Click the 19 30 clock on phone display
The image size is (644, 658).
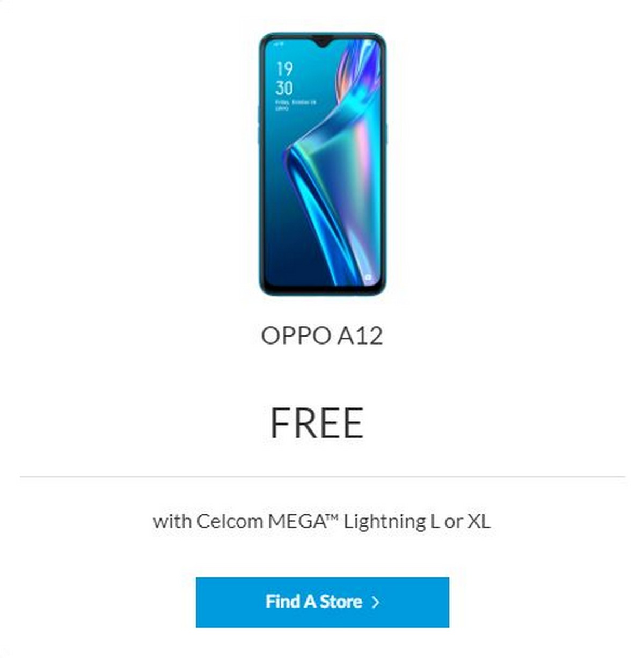click(x=284, y=78)
